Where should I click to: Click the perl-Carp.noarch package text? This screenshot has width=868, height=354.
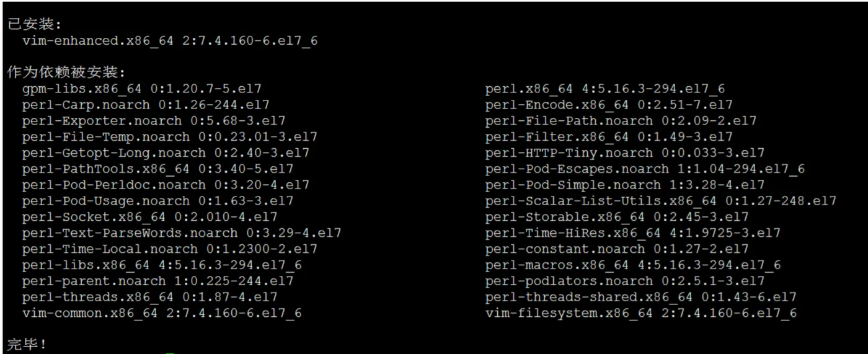[145, 105]
